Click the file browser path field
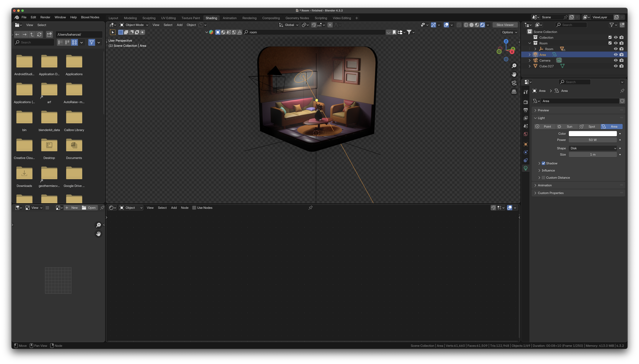The image size is (639, 364). click(x=79, y=34)
